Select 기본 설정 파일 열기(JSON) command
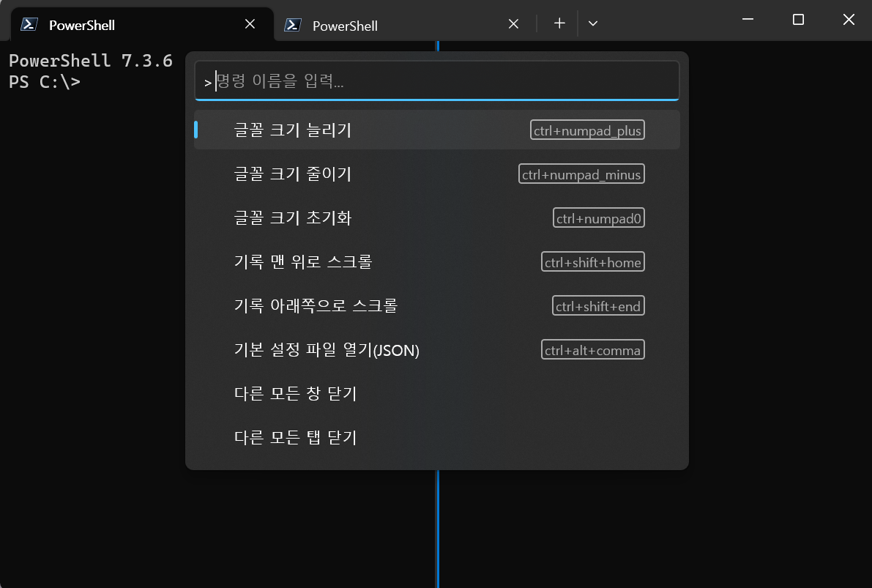The height and width of the screenshot is (588, 872). click(x=437, y=350)
